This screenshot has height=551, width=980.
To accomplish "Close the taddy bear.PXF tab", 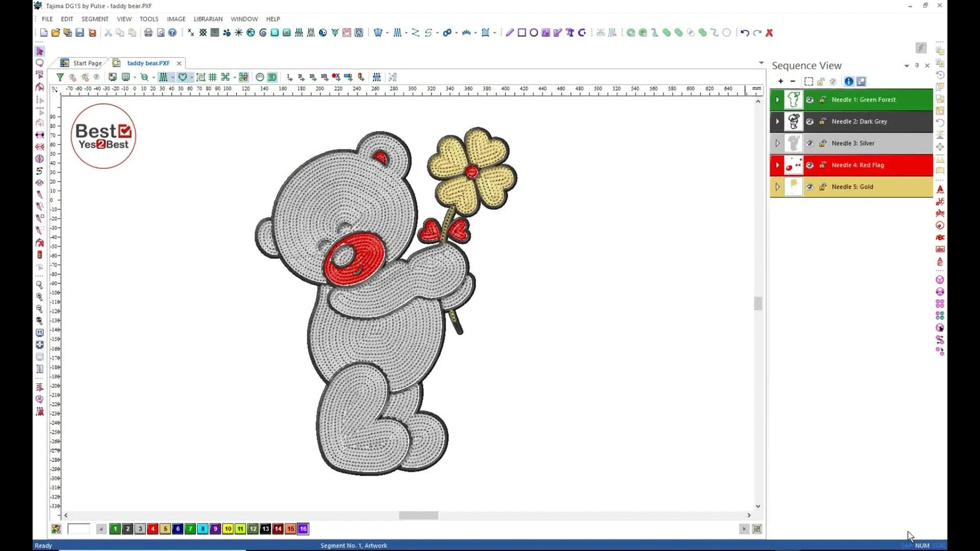I will 179,63.
